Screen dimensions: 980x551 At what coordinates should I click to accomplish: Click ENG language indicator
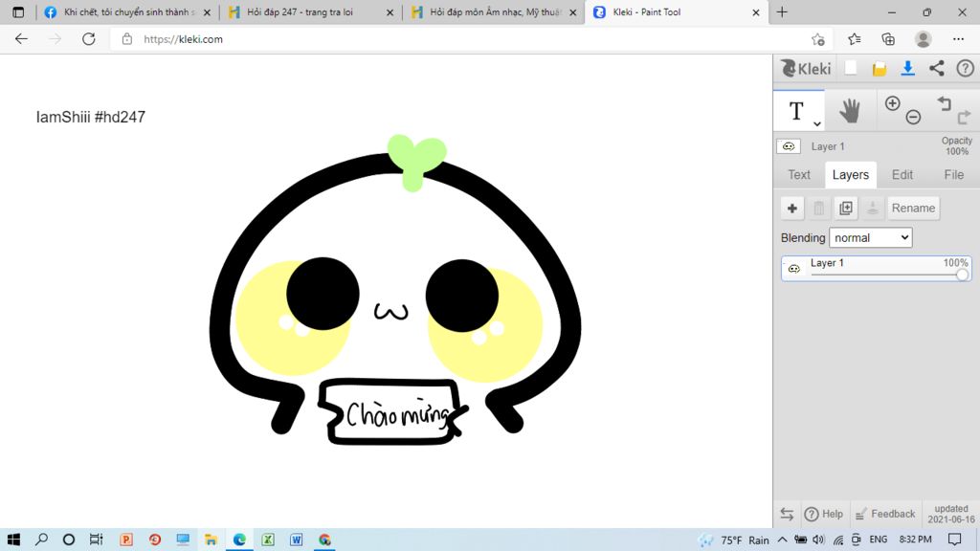(879, 540)
